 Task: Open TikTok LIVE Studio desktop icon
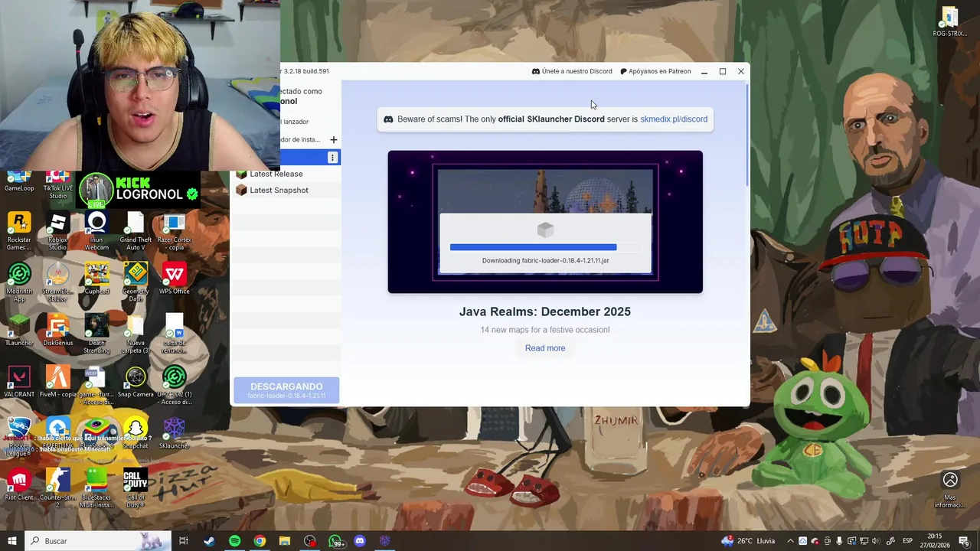58,184
